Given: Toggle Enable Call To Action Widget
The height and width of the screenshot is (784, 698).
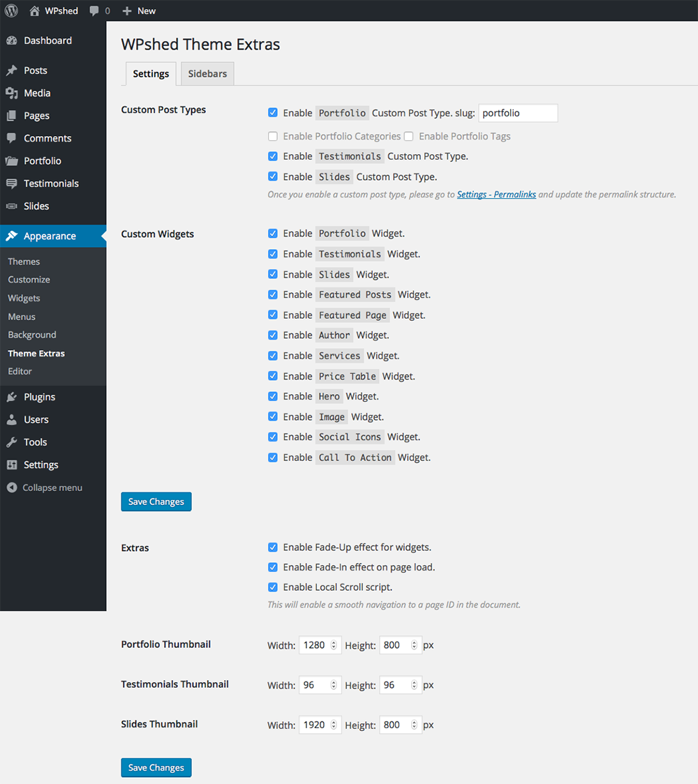Looking at the screenshot, I should 273,458.
